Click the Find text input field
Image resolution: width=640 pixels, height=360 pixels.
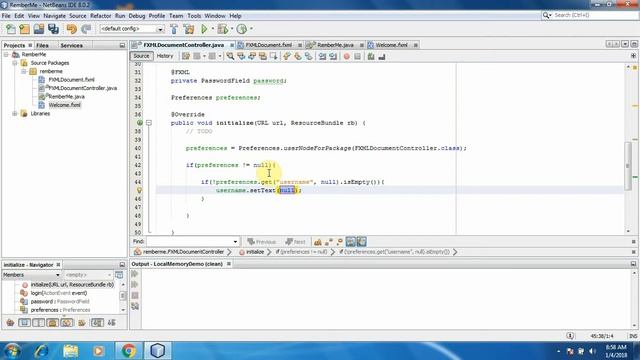(x=189, y=242)
